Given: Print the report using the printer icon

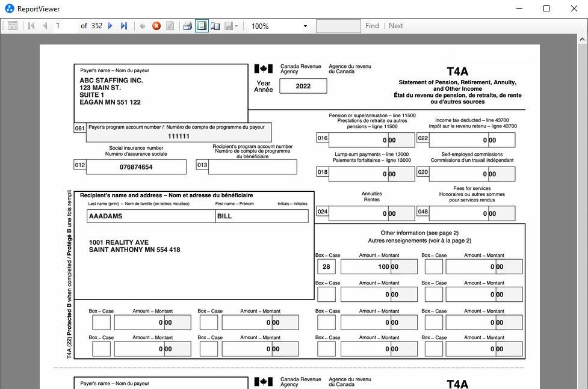Looking at the screenshot, I should coord(187,26).
